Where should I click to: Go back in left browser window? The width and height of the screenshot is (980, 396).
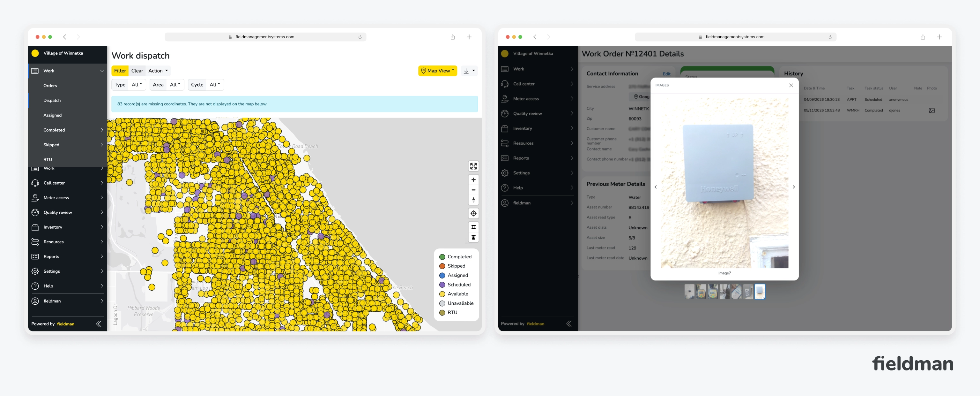tap(65, 37)
